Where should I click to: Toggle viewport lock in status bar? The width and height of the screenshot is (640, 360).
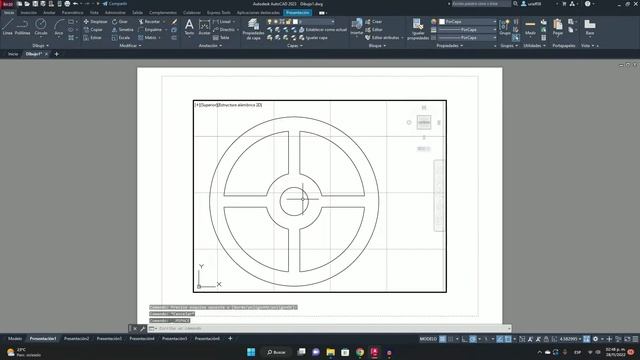tap(546, 339)
